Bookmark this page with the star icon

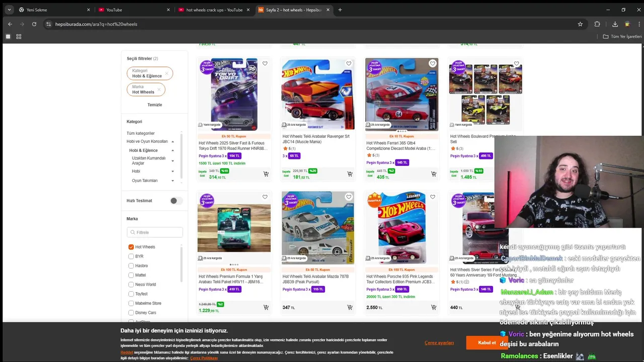click(x=580, y=24)
